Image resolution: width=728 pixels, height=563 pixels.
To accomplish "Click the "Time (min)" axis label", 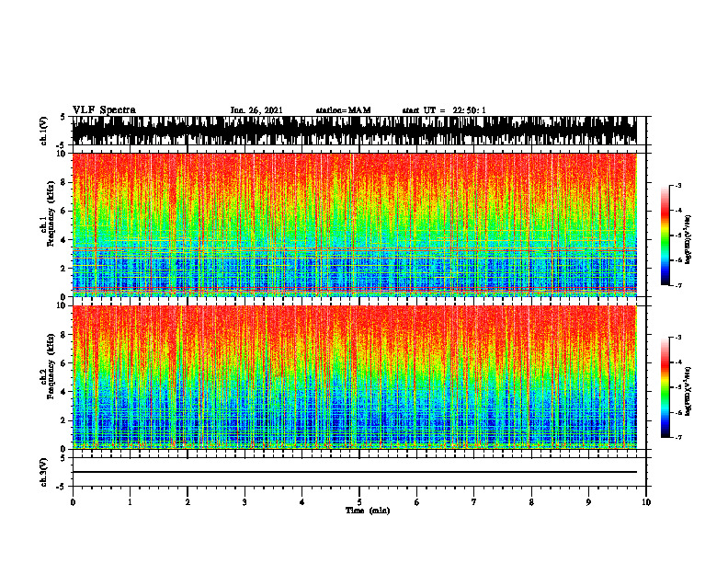I will pyautogui.click(x=368, y=511).
